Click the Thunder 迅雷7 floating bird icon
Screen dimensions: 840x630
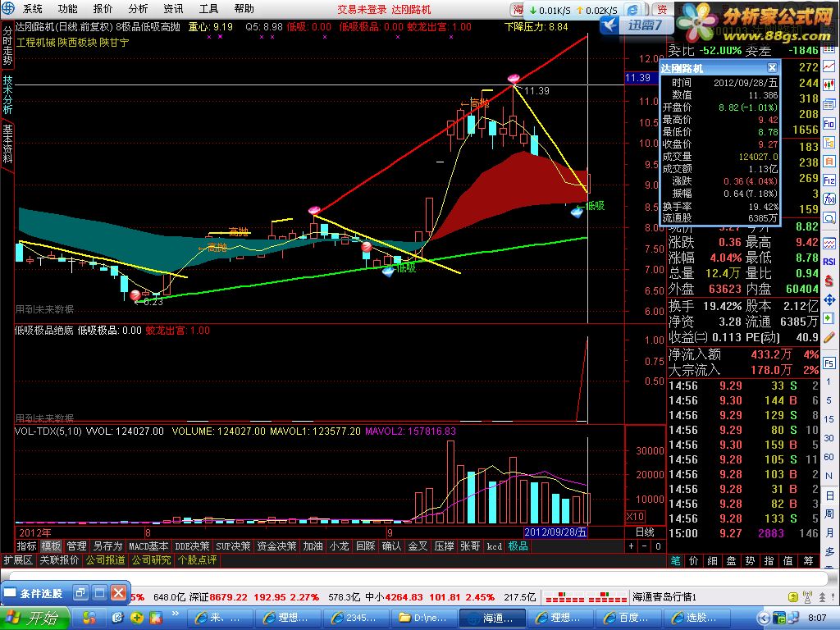click(x=609, y=25)
